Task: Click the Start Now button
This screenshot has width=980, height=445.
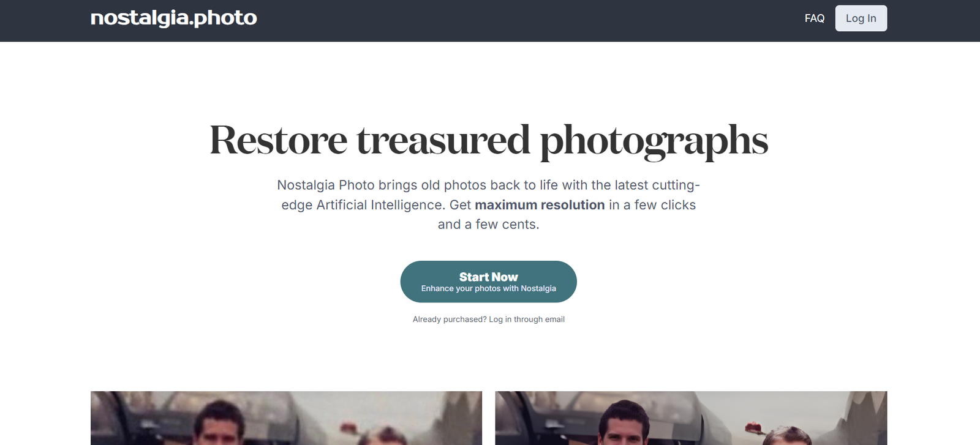Action: tap(489, 282)
